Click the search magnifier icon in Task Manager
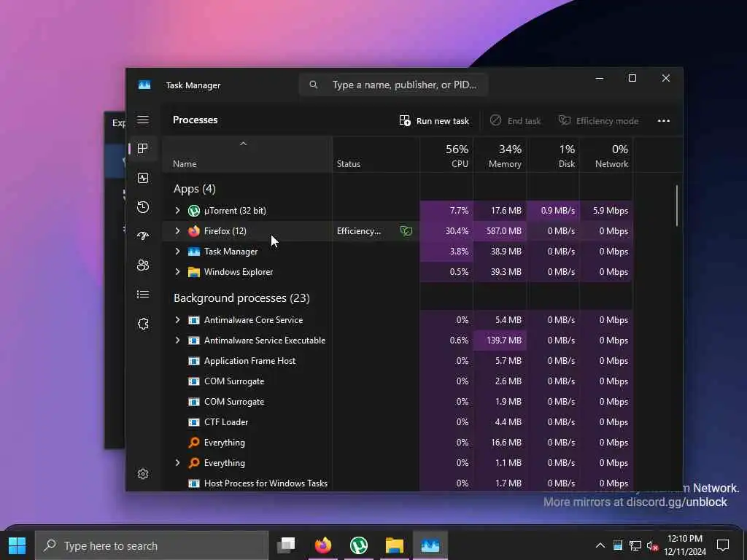This screenshot has height=560, width=747. 314,85
